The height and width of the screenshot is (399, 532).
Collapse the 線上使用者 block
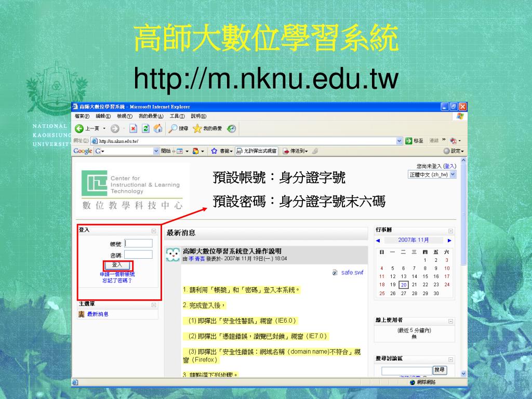451,321
